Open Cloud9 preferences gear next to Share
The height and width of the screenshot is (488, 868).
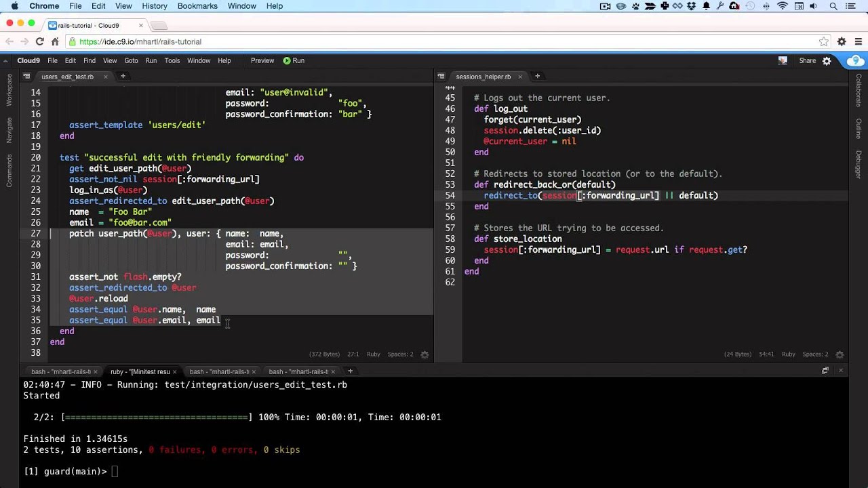pyautogui.click(x=827, y=60)
